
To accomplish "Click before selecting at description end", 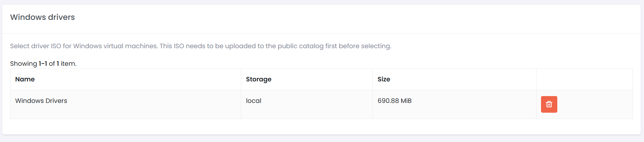I will coord(365,46).
